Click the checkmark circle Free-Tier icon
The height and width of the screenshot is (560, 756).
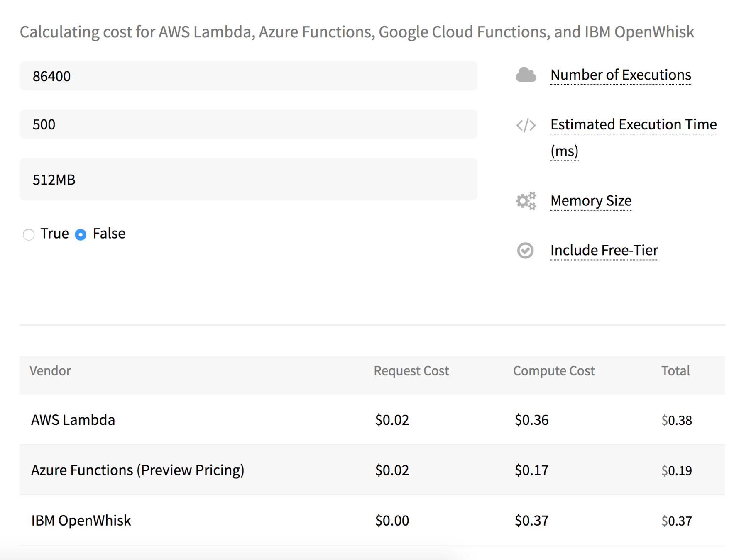pyautogui.click(x=525, y=251)
